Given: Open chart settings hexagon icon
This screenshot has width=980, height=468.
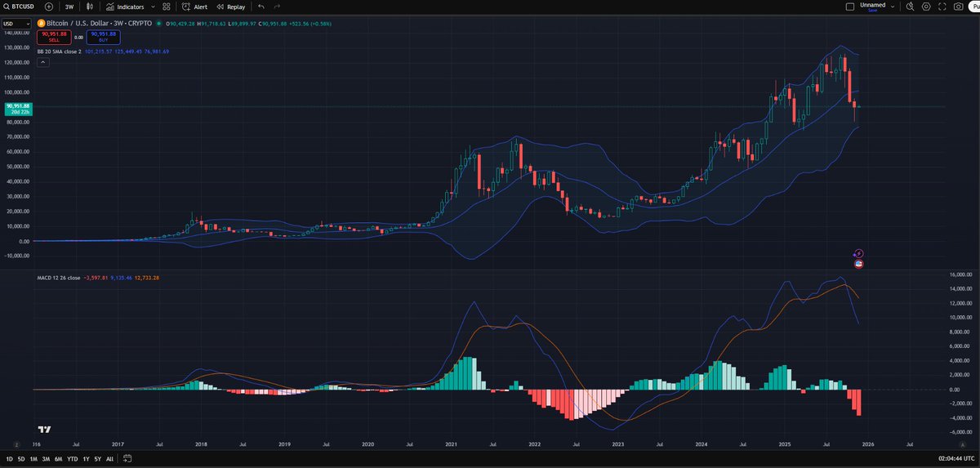Looking at the screenshot, I should (925, 6).
